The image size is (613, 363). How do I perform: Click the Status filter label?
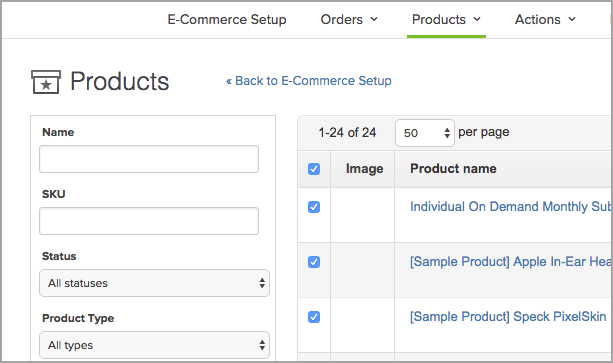click(x=59, y=256)
